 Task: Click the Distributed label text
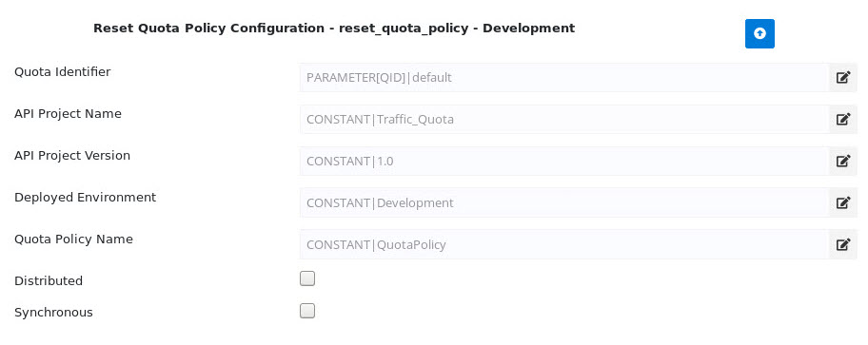point(49,281)
